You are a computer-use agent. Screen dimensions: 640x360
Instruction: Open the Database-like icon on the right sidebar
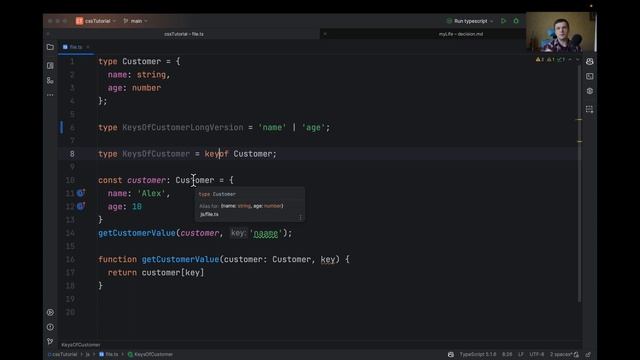pyautogui.click(x=589, y=109)
